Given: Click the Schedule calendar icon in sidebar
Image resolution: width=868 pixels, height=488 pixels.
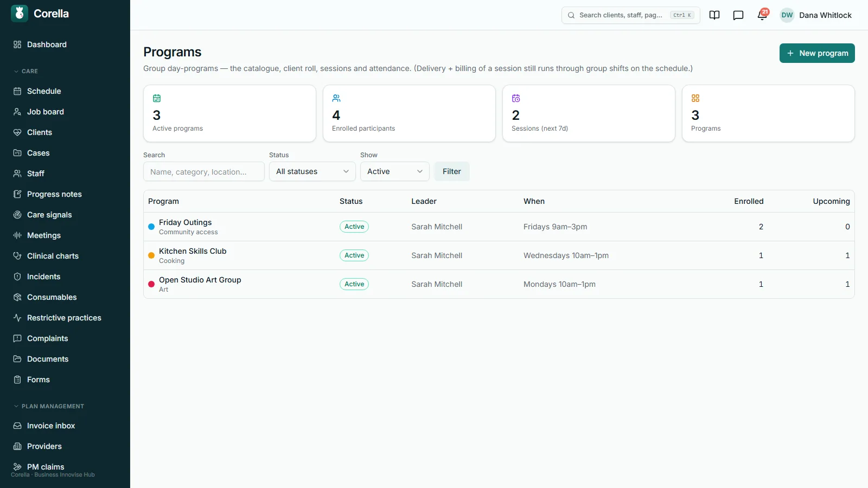Looking at the screenshot, I should click(17, 91).
